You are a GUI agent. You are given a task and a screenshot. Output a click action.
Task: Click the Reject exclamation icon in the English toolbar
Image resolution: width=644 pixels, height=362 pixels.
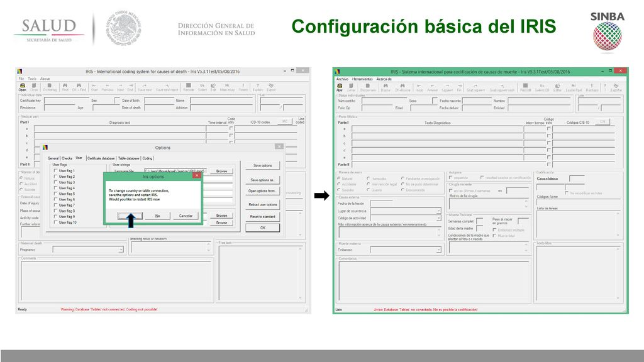pos(243,87)
